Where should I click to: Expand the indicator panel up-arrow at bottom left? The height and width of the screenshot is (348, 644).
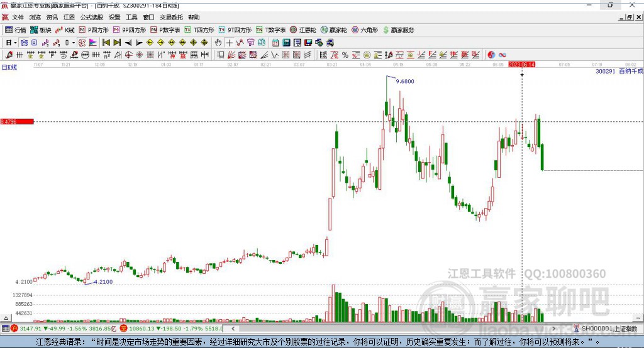(x=6, y=318)
